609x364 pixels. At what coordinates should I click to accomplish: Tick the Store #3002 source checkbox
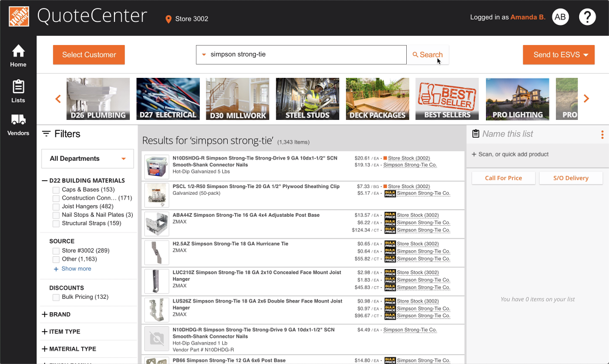point(56,251)
